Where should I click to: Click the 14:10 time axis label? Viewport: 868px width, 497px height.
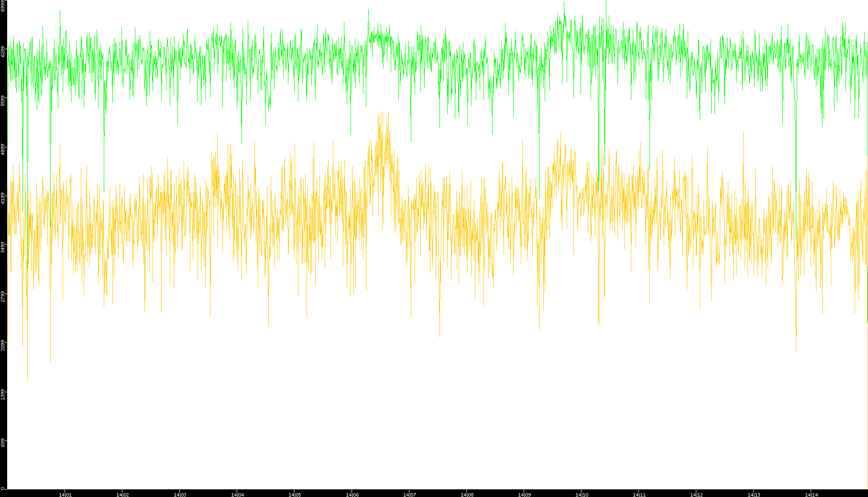pos(582,495)
